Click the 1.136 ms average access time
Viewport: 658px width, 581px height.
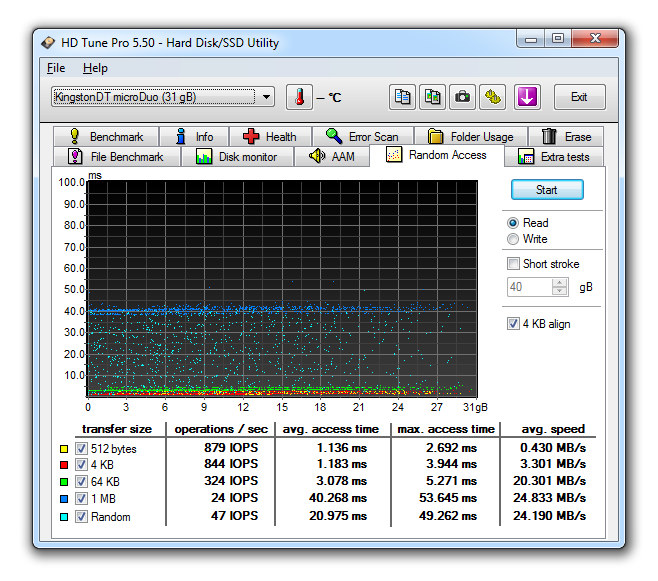click(x=342, y=448)
